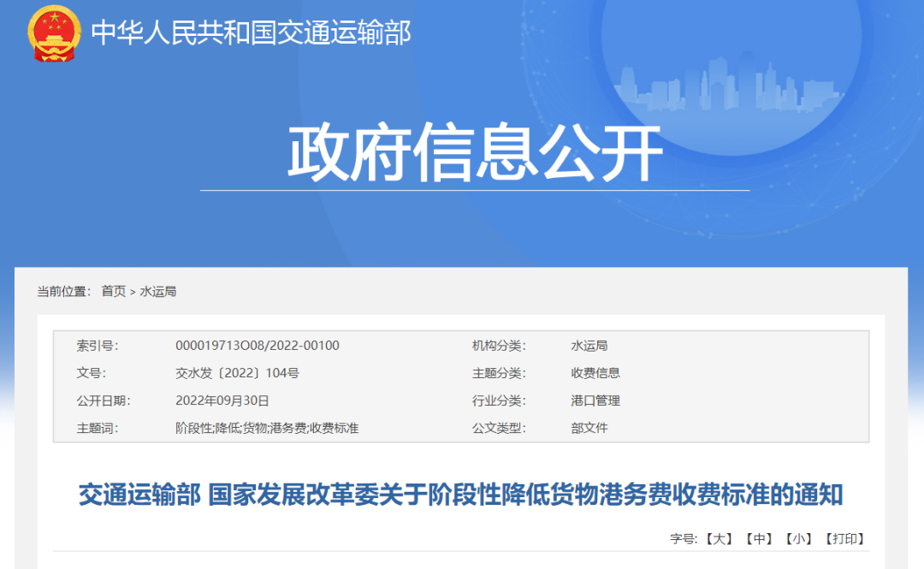Open the 水运局 breadcrumb link
The height and width of the screenshot is (569, 924).
(x=161, y=290)
